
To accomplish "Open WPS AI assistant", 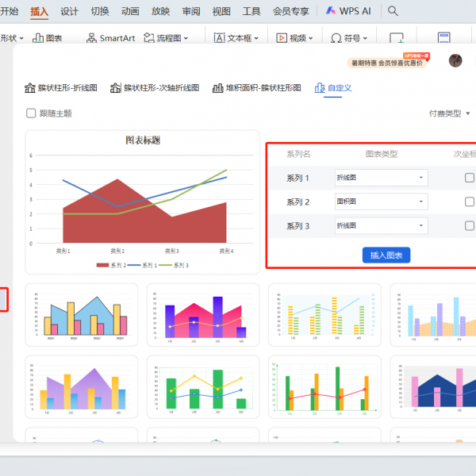I will click(350, 11).
